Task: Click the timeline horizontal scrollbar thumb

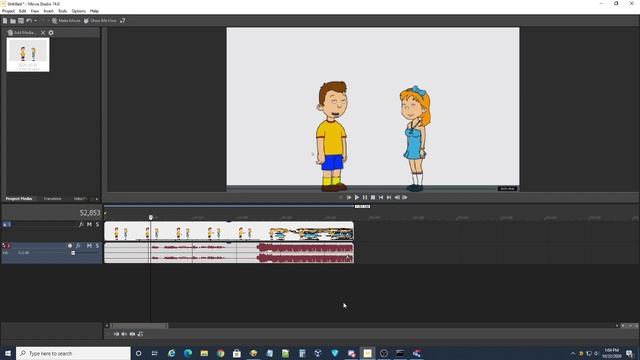Action: click(139, 326)
